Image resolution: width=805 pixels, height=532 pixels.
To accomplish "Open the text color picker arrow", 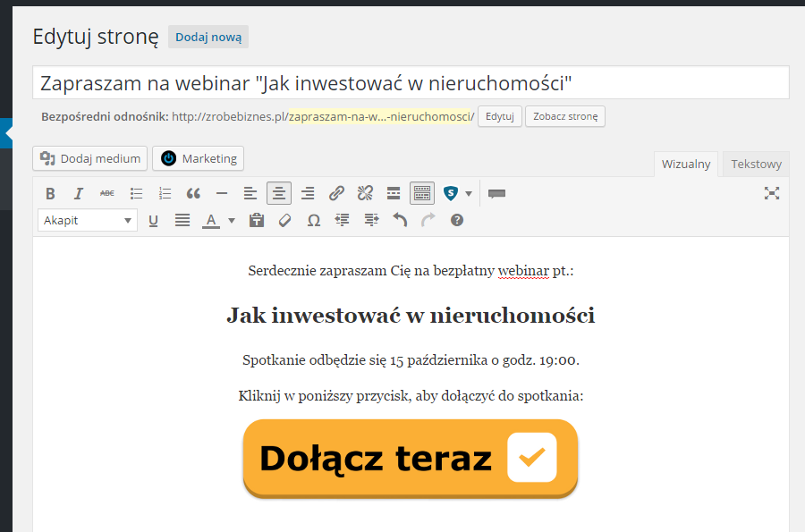I will tap(232, 220).
